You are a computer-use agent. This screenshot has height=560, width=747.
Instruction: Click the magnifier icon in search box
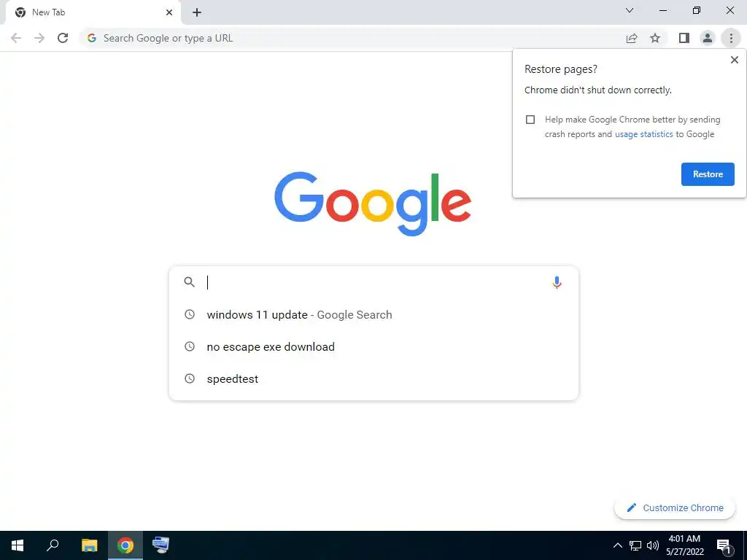189,282
